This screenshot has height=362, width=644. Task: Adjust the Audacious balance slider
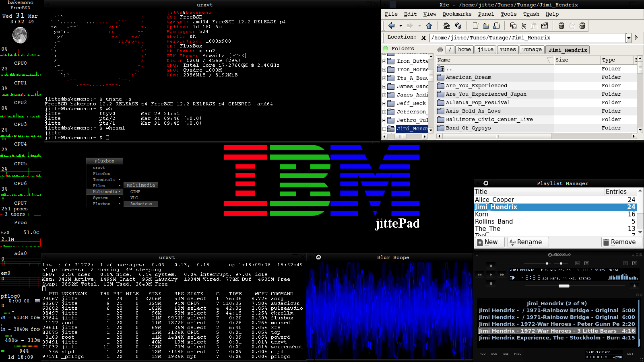561,263
